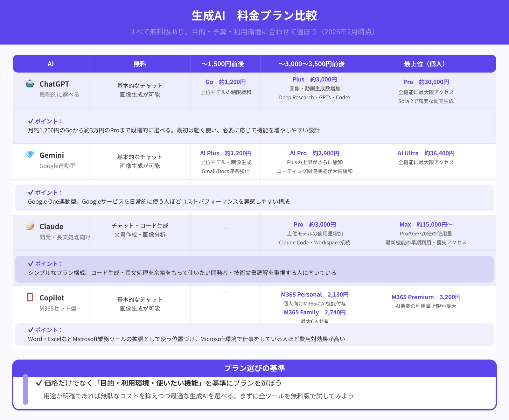
Task: Click the Gemini diamond icon
Action: tap(30, 155)
